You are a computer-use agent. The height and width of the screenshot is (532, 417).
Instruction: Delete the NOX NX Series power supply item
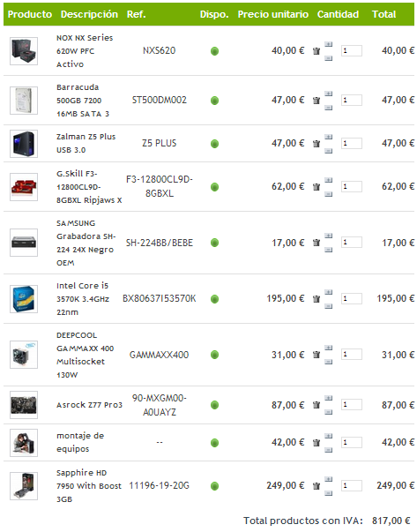(316, 51)
